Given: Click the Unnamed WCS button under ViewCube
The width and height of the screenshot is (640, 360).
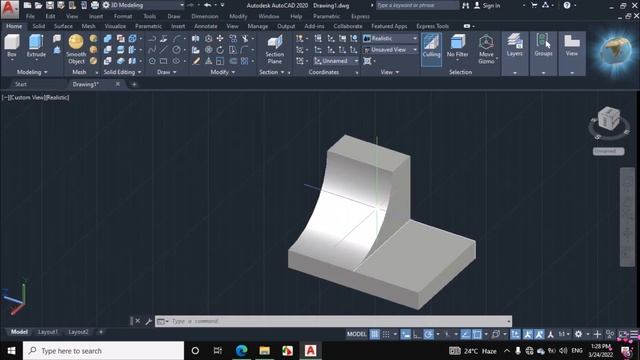Looking at the screenshot, I should pyautogui.click(x=608, y=151).
